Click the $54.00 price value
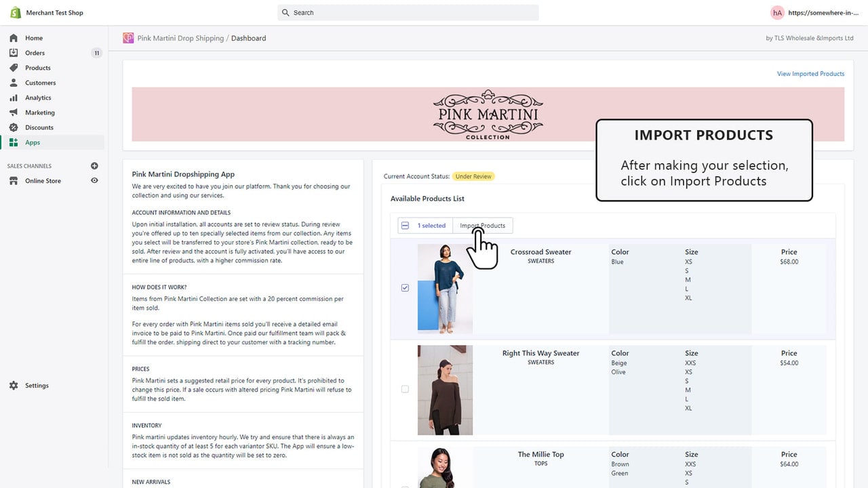Screen dimensions: 868x488 coord(789,363)
